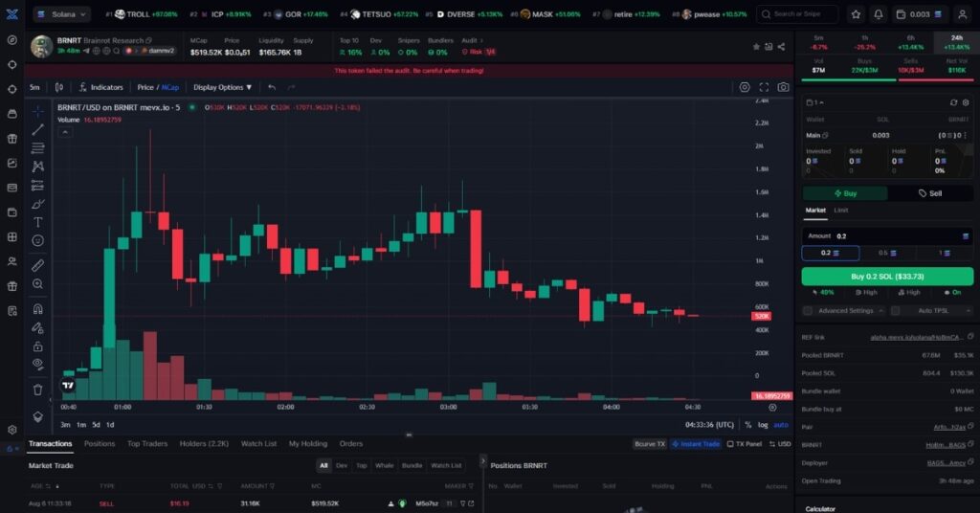980x513 pixels.
Task: Select the price projection tool
Action: pyautogui.click(x=37, y=185)
